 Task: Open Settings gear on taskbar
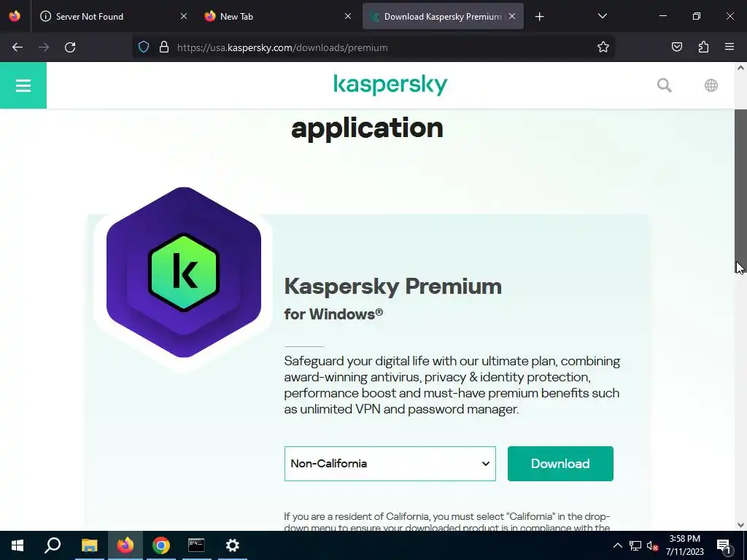232,545
